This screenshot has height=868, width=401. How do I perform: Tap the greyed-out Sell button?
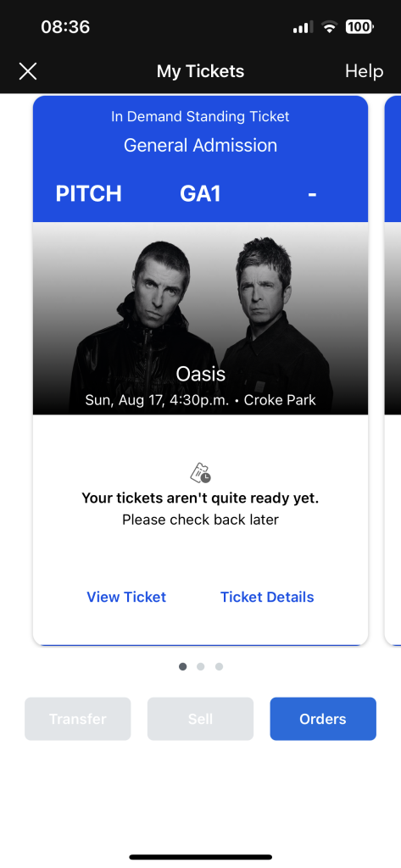(x=200, y=719)
